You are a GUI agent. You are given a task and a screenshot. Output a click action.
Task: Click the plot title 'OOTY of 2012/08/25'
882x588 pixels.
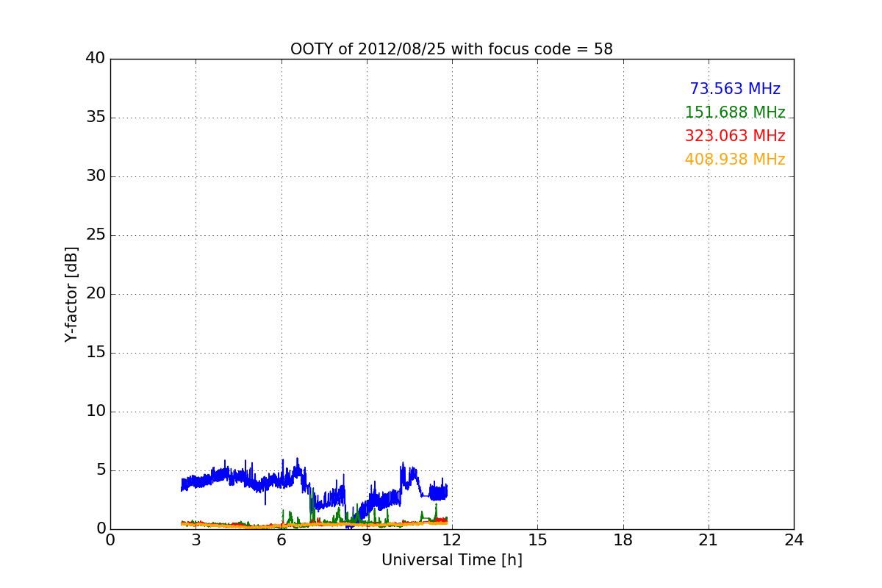(x=451, y=49)
